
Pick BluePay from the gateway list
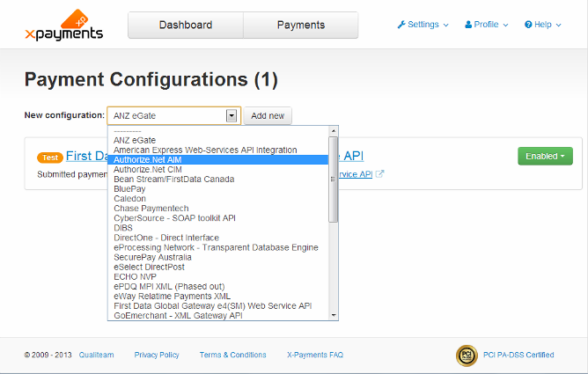218,189
